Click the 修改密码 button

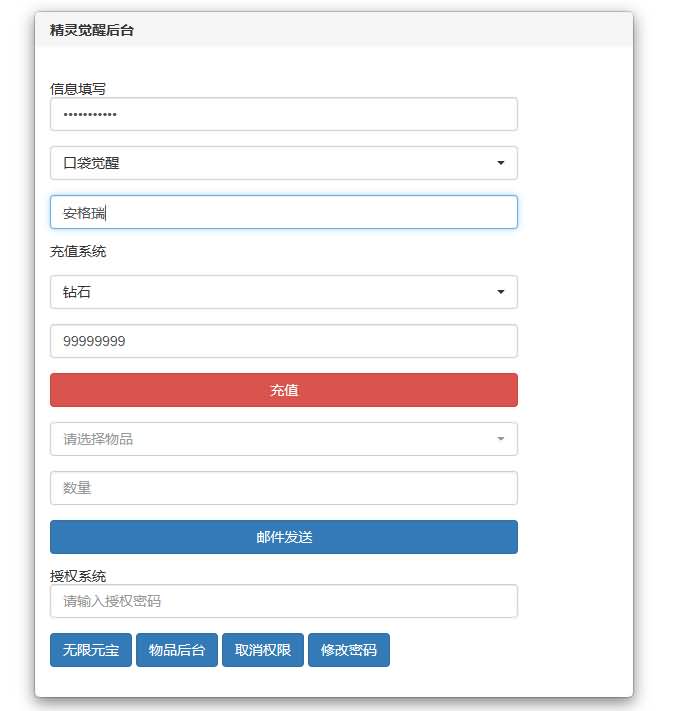pos(349,650)
